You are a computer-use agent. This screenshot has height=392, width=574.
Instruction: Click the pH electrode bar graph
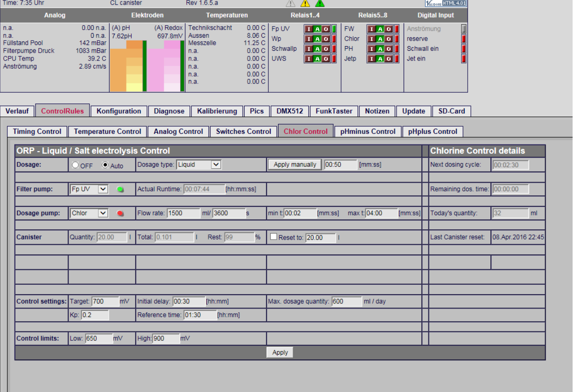click(x=128, y=66)
